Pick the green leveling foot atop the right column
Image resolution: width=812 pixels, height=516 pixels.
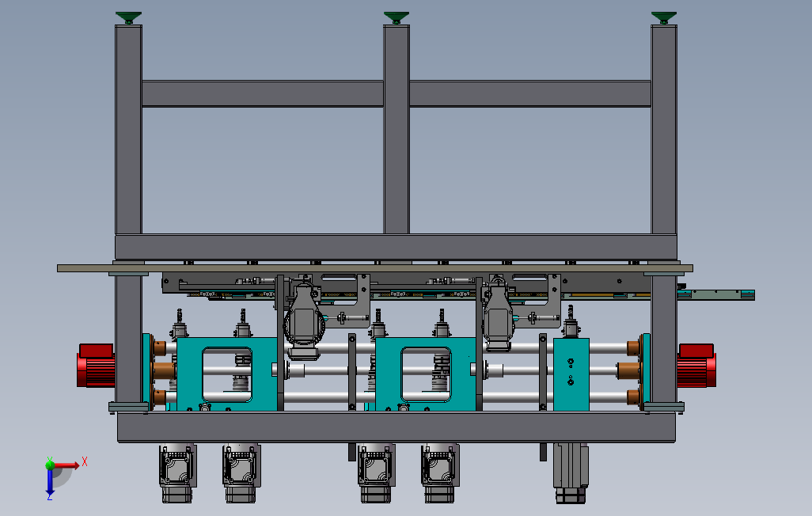tap(664, 18)
